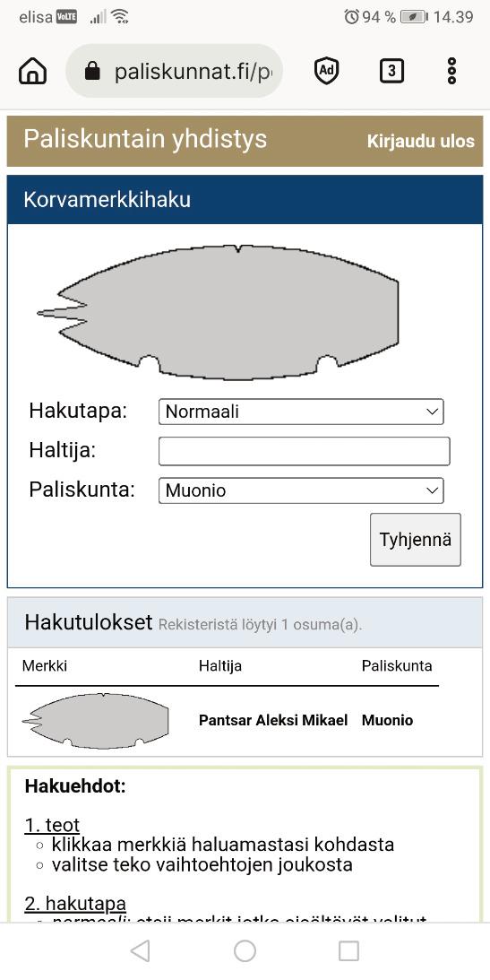
Task: Open the Pantsar Aleksi Mikael result
Action: tap(273, 720)
